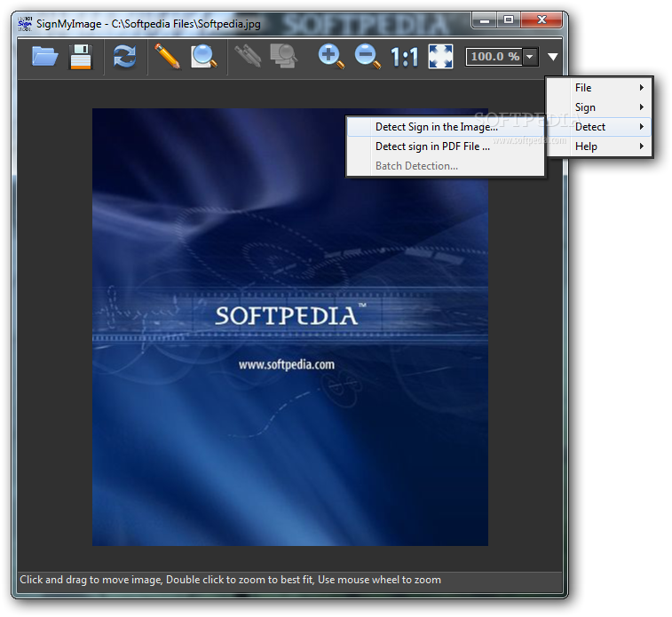Open the main menu white triangle arrow

pos(553,57)
